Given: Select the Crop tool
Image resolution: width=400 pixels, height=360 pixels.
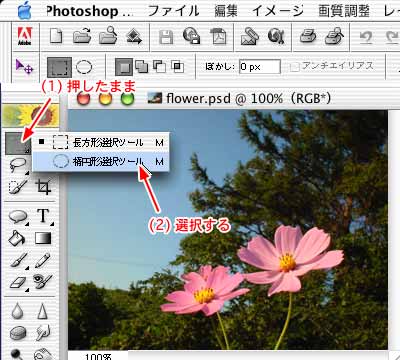Looking at the screenshot, I should point(43,187).
